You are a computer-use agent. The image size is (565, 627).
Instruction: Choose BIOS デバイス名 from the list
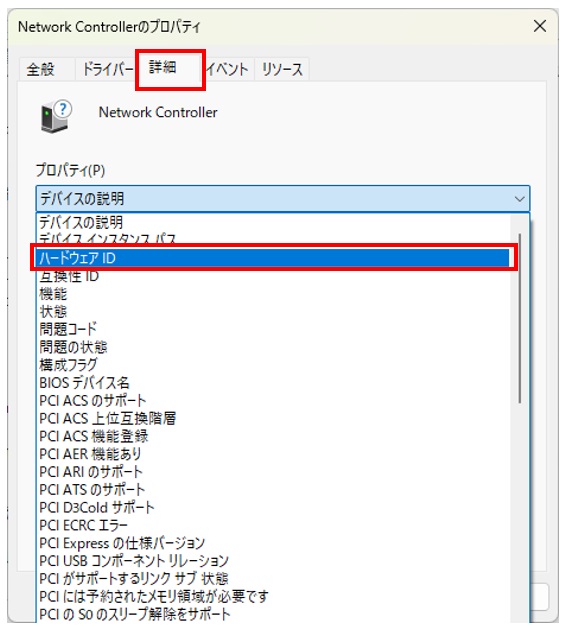click(273, 383)
